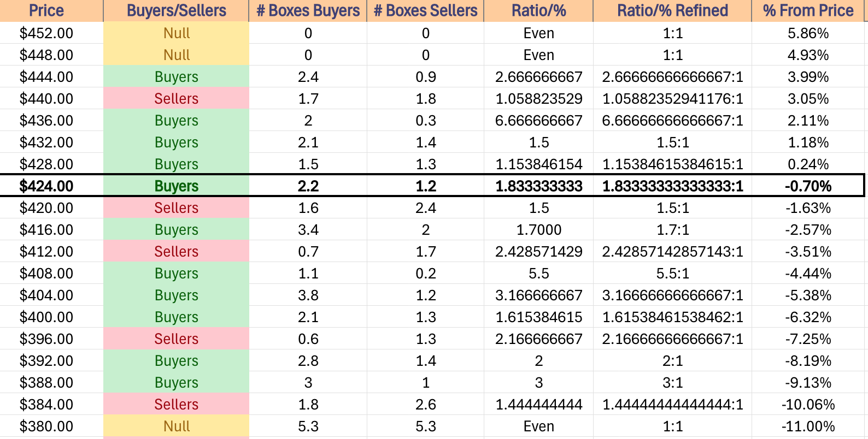The width and height of the screenshot is (868, 439).
Task: Select the Buyers/Sellers column header
Action: tap(176, 10)
